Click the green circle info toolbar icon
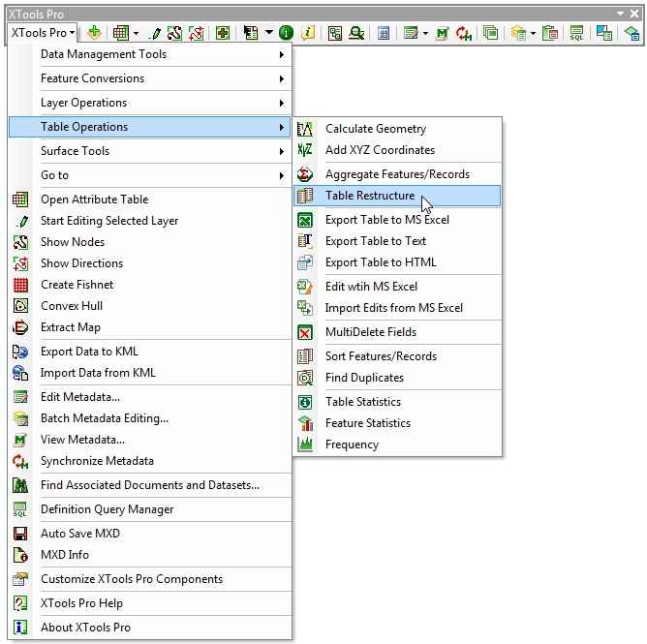The width and height of the screenshot is (647, 644). coord(286,33)
